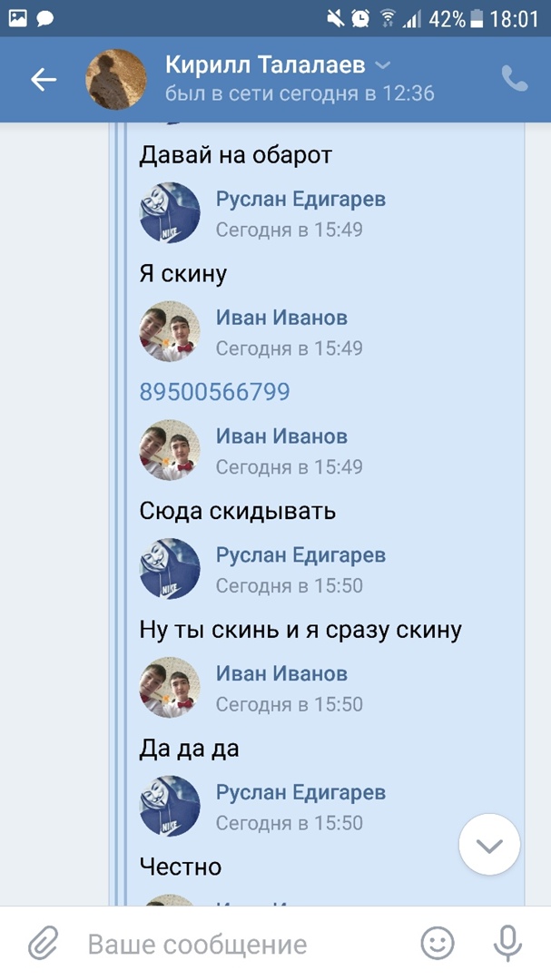The height and width of the screenshot is (980, 551).
Task: Open the emoji smiley picker
Action: coord(438,943)
